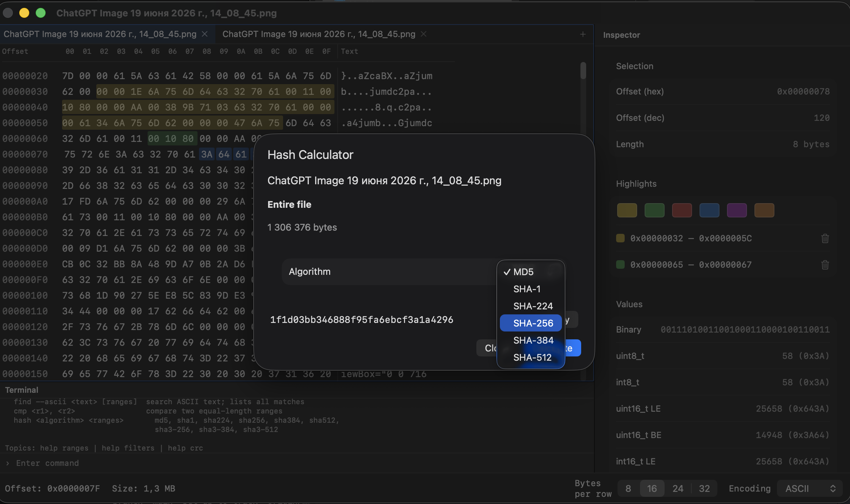Close the second ChatGPT Image file tab
The image size is (850, 504).
424,34
